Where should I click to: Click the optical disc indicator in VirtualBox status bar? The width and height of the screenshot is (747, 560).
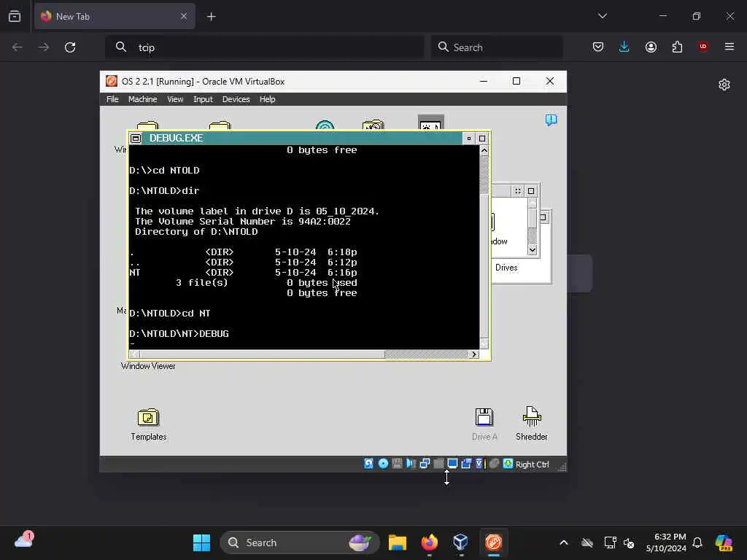click(383, 464)
